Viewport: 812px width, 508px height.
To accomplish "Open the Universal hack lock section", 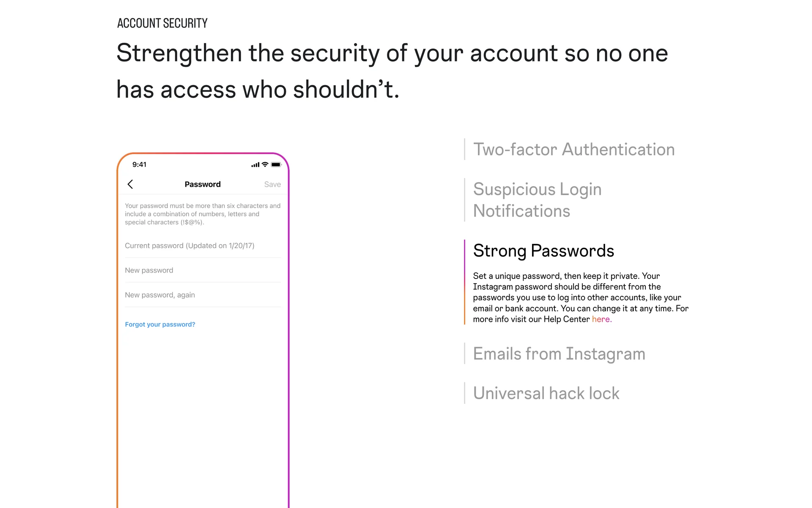I will (x=546, y=393).
